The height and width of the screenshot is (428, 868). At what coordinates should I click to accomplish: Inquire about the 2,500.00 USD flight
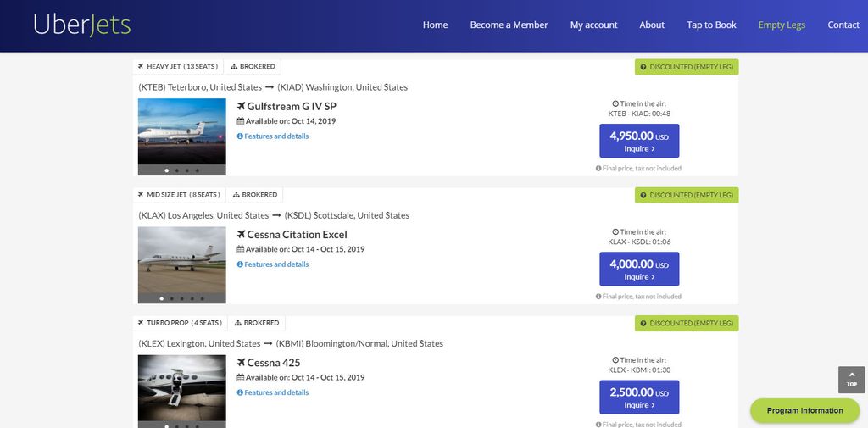click(639, 397)
